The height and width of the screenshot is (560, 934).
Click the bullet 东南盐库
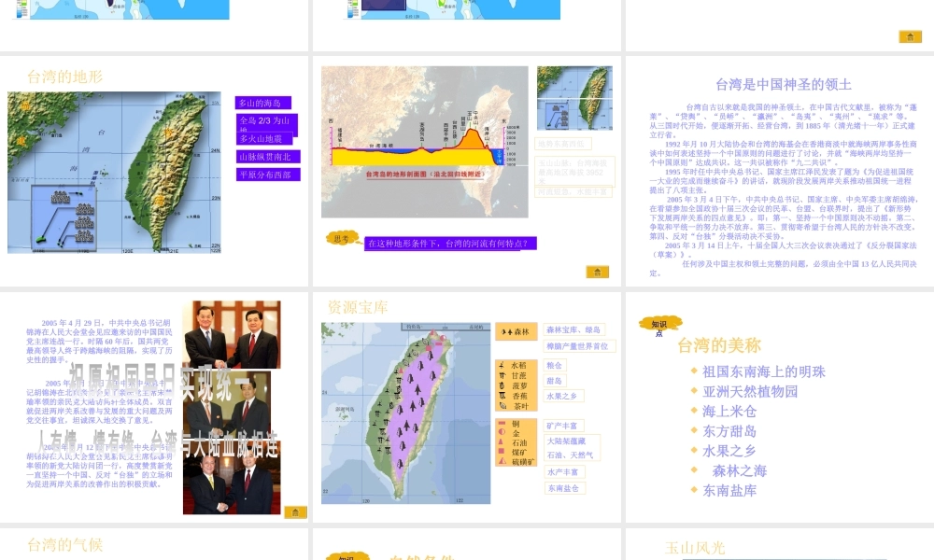coord(729,490)
